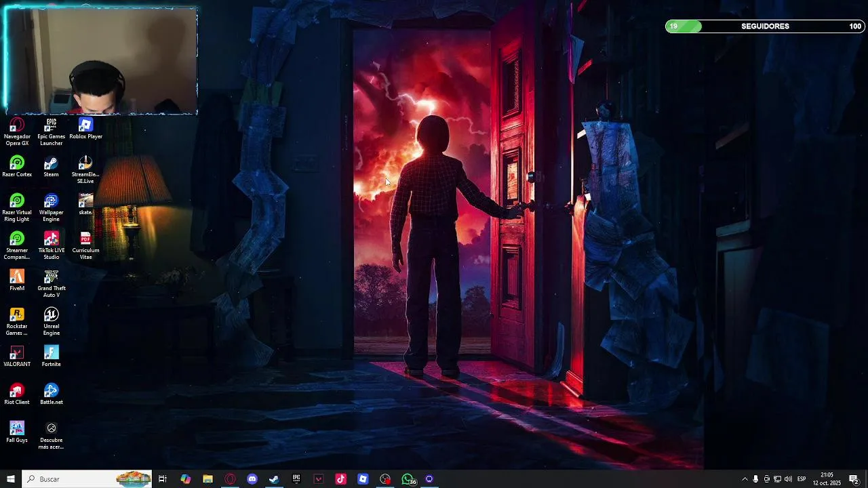868x488 pixels.
Task: Select the Razer Cortex desktop icon
Action: click(x=17, y=167)
